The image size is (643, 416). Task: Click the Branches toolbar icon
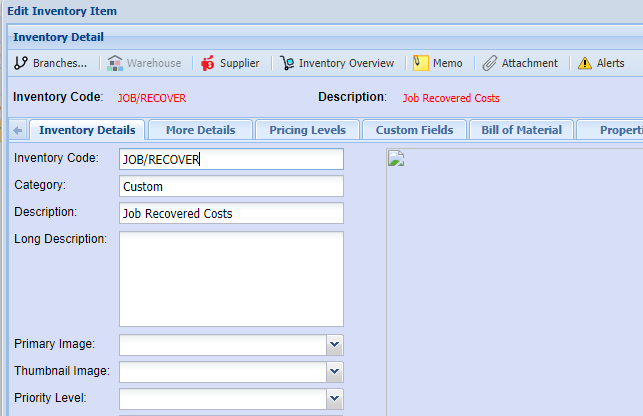(x=20, y=63)
